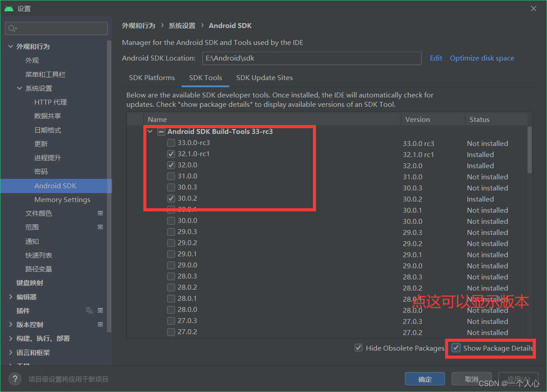This screenshot has height=392, width=547.
Task: Open the SDK Update Sites tab
Action: coord(264,78)
